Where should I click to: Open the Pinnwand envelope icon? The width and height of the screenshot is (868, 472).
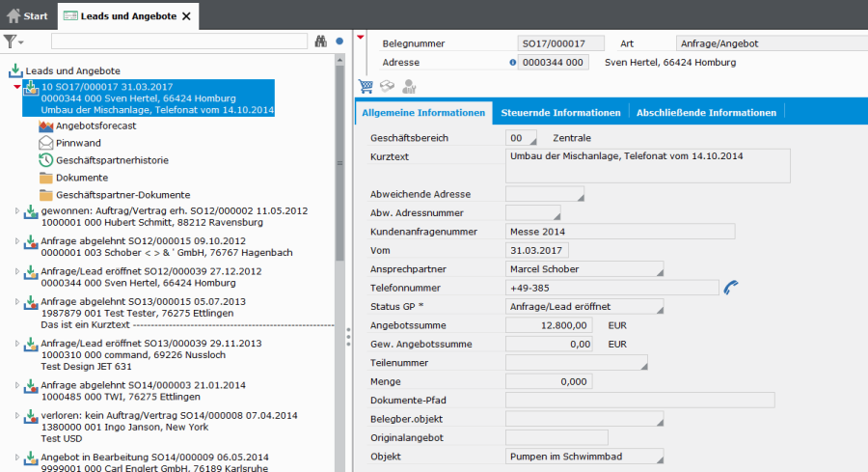pos(46,143)
